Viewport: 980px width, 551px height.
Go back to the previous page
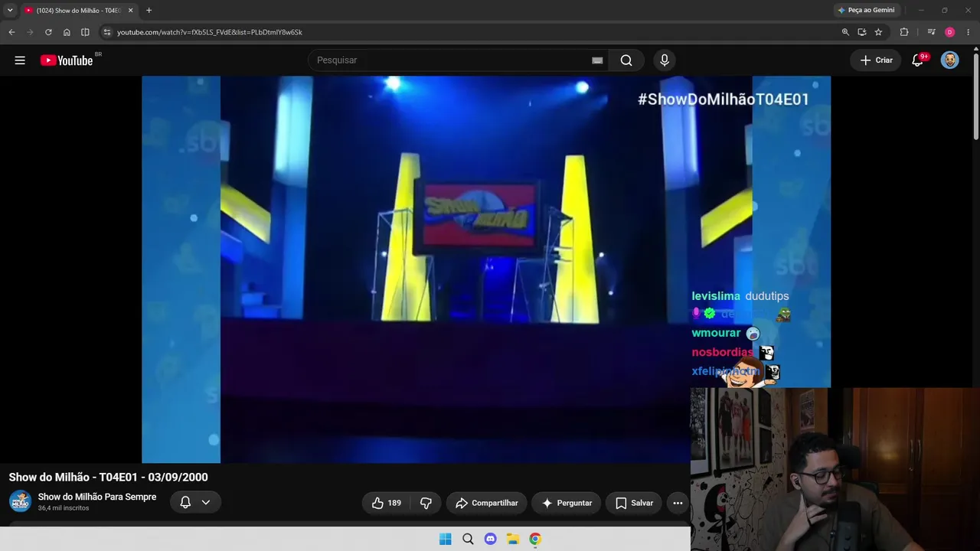11,32
